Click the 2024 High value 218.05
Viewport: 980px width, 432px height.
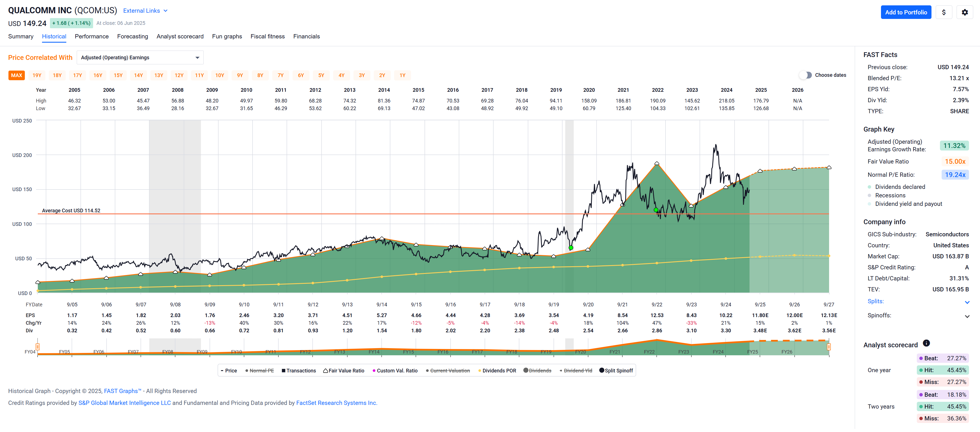point(726,101)
